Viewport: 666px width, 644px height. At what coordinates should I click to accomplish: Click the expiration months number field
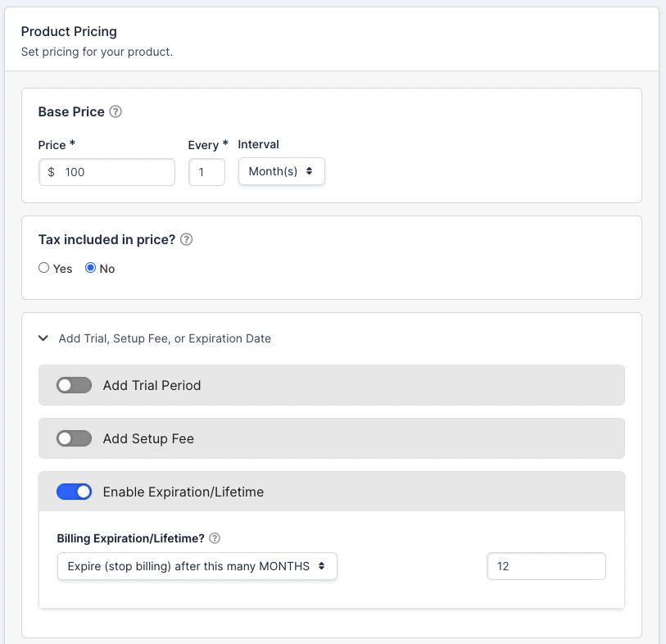[x=546, y=566]
